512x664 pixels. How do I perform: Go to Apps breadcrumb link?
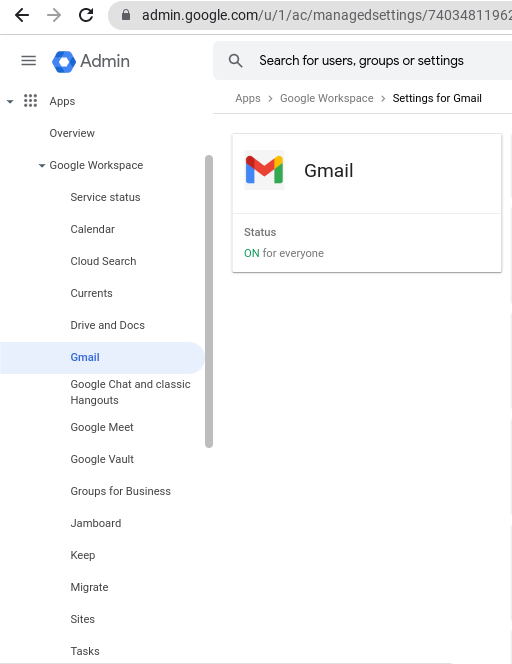pyautogui.click(x=248, y=98)
